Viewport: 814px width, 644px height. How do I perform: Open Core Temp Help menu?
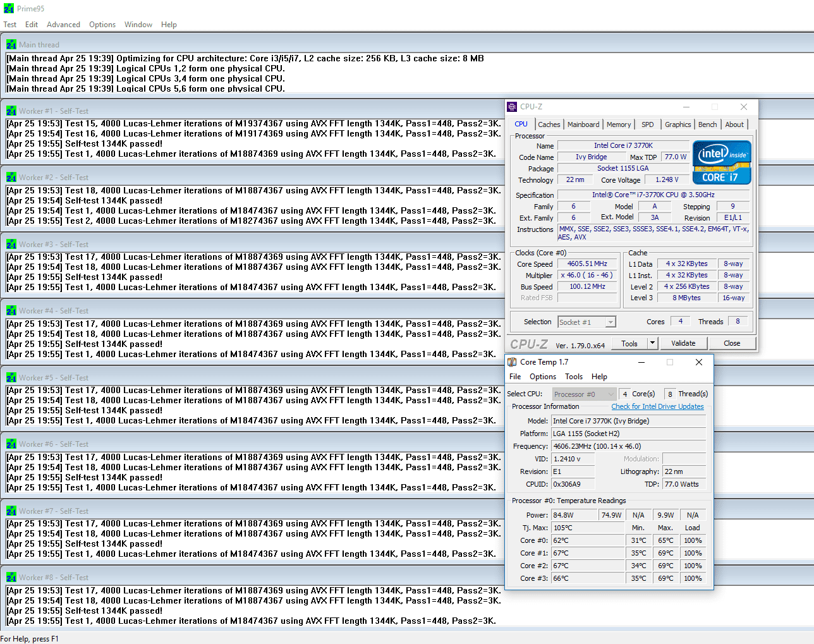click(x=599, y=377)
